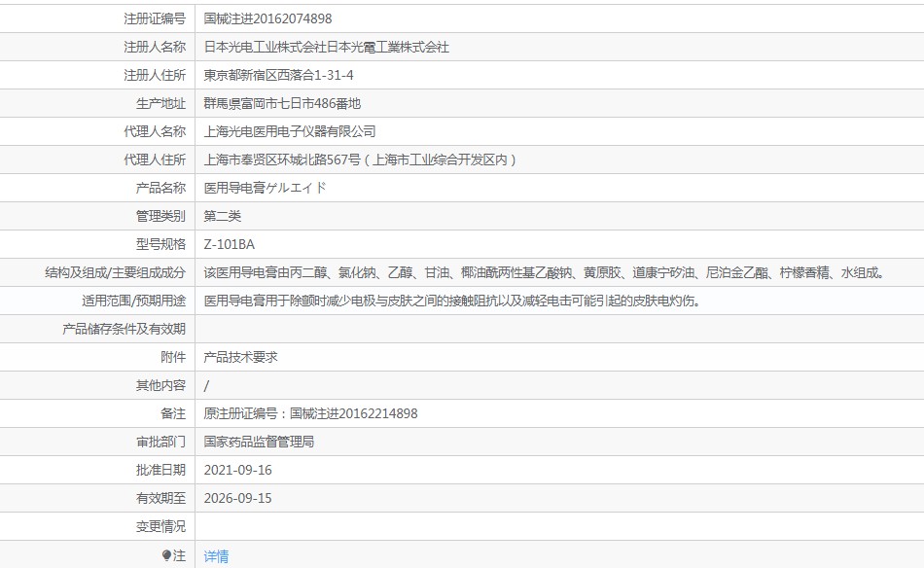Select production address 群馬県富岡市七日市486番地

(282, 104)
